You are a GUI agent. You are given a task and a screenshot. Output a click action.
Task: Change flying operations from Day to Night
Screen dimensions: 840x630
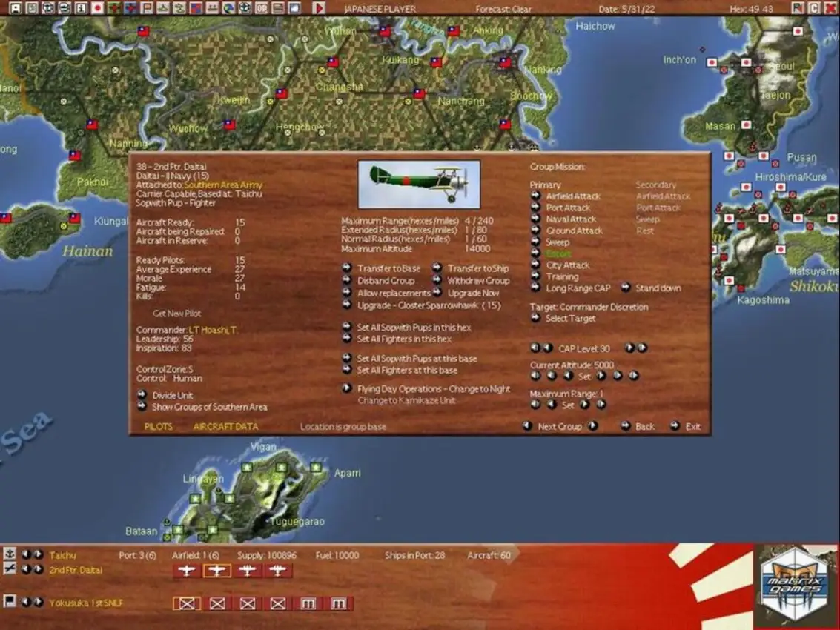(431, 388)
